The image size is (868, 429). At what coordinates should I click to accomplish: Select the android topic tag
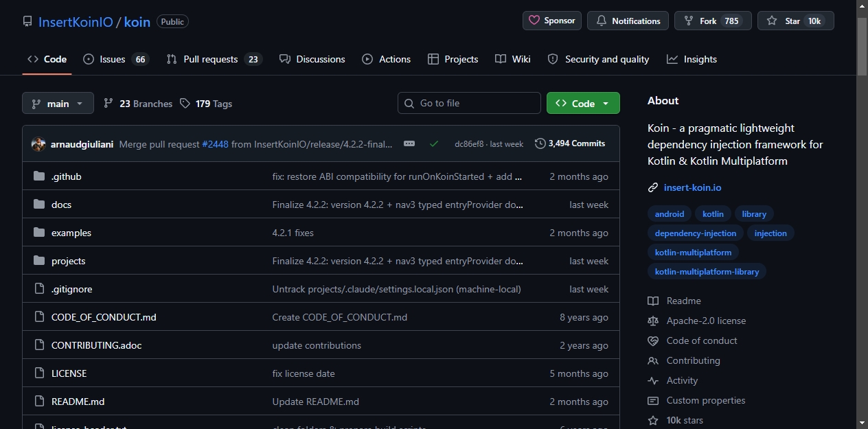(670, 214)
